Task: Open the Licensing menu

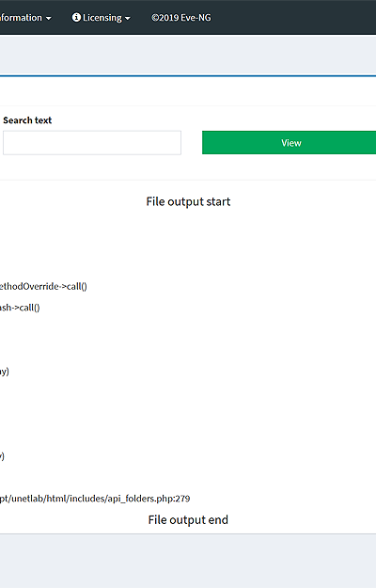Action: pos(101,18)
